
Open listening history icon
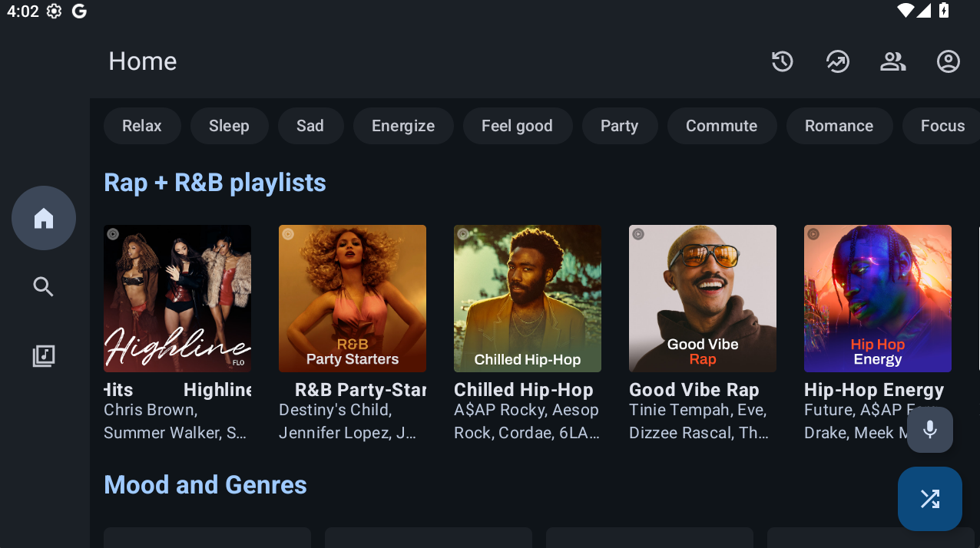coord(782,61)
